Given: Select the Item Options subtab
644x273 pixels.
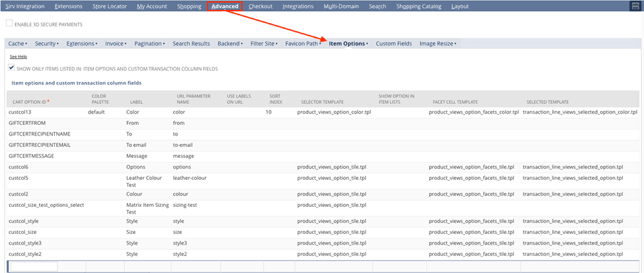Looking at the screenshot, I should [x=348, y=44].
